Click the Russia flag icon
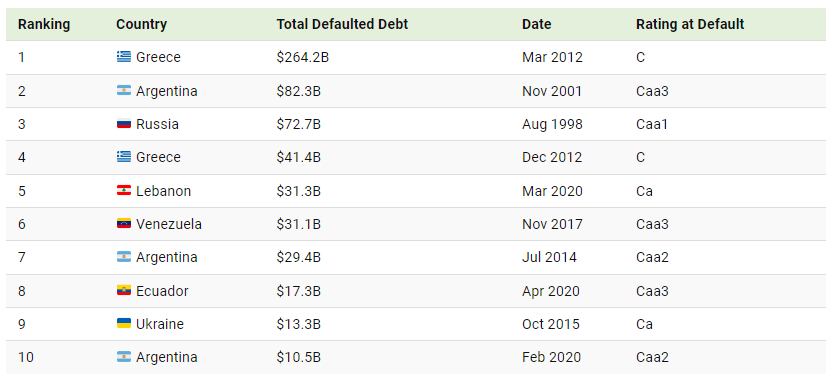The height and width of the screenshot is (383, 833). click(x=124, y=124)
